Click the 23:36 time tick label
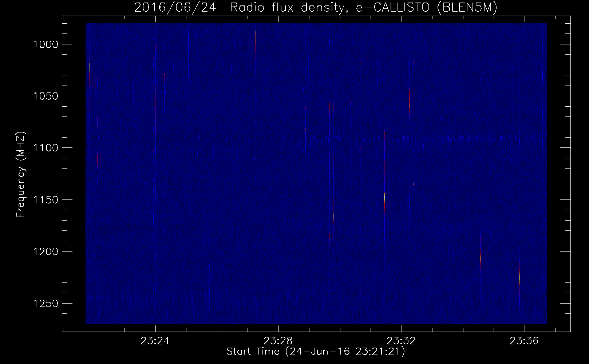The height and width of the screenshot is (364, 589). (525, 341)
